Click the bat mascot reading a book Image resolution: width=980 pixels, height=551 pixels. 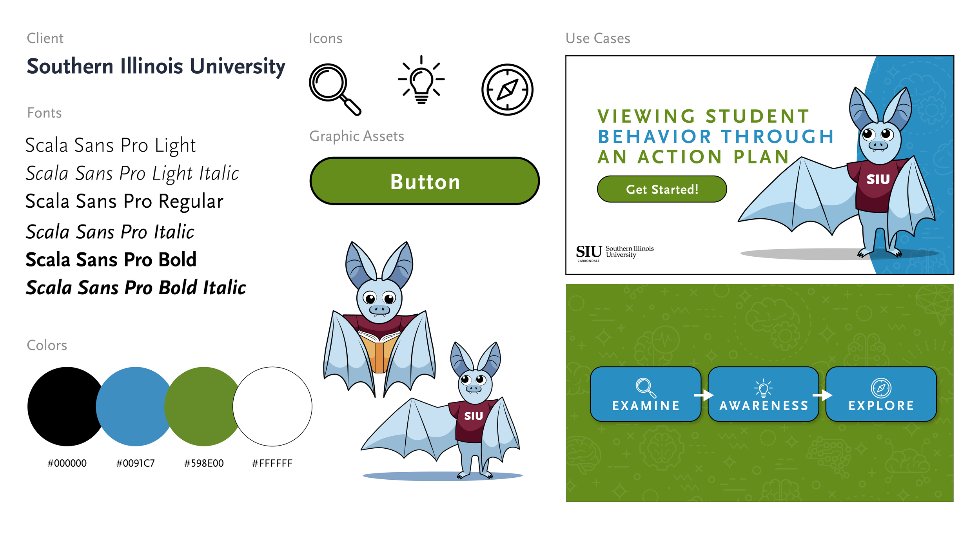379,319
